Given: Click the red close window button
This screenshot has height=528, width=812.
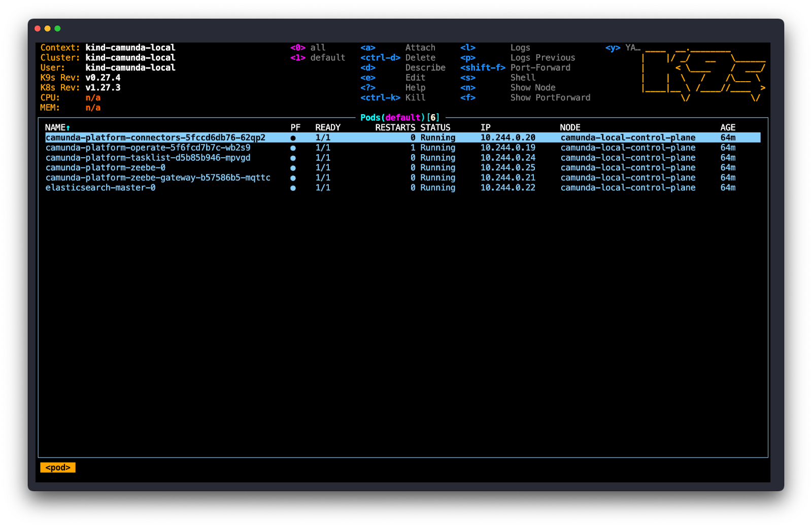Looking at the screenshot, I should coord(38,28).
